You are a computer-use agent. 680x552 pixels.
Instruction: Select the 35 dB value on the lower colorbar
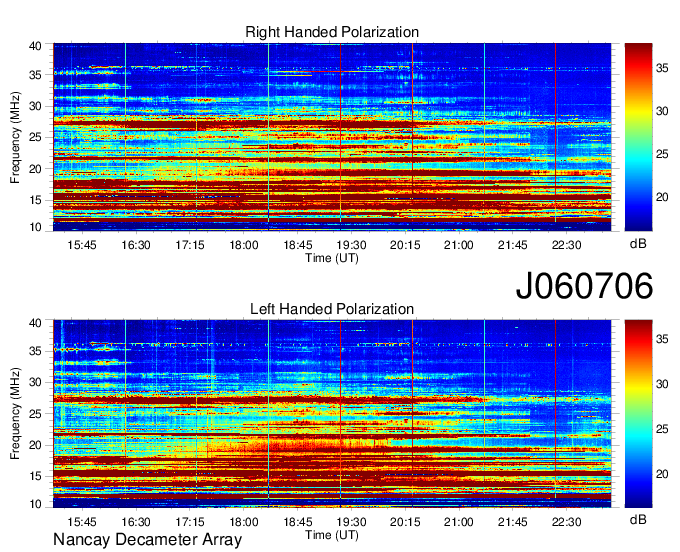click(662, 339)
